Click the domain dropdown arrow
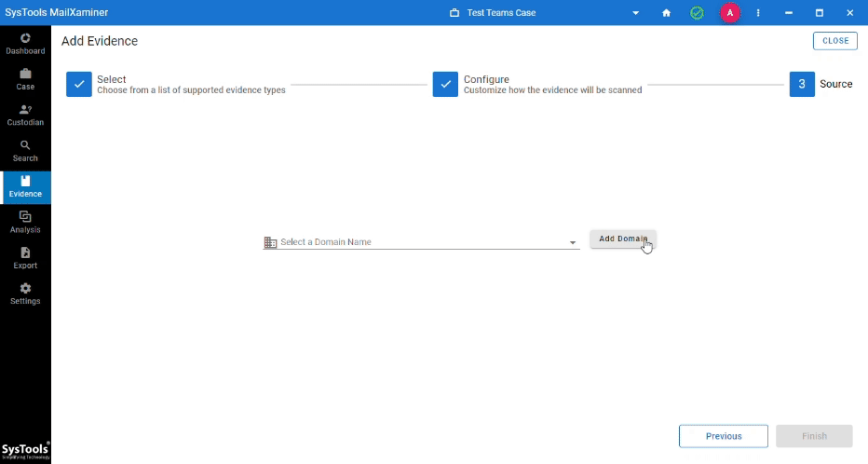 [x=573, y=242]
